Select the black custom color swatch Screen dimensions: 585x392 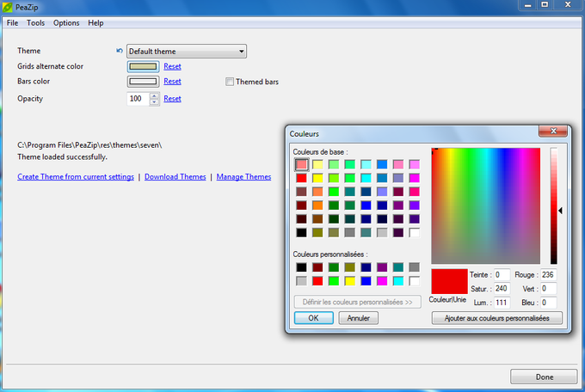301,267
